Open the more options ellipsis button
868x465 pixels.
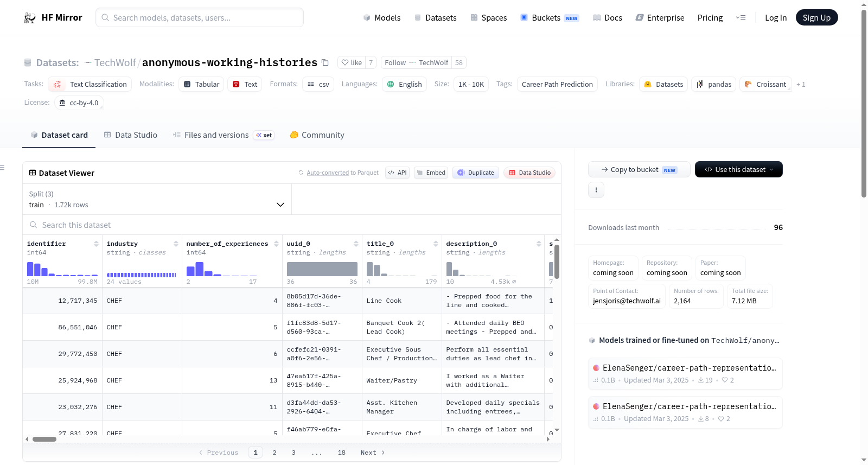point(596,190)
